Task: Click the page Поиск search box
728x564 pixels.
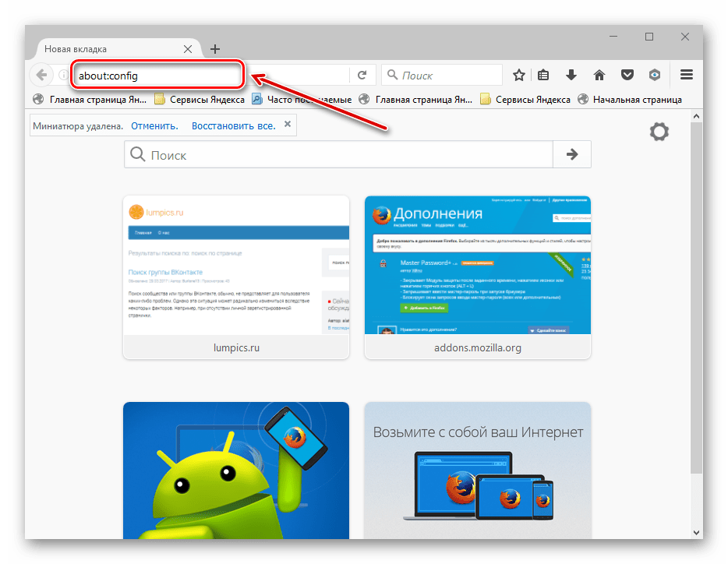Action: [x=338, y=154]
